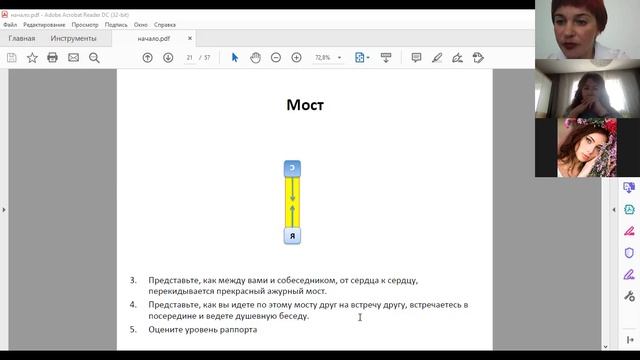Open purple Fill & Sign tool in pane
The width and height of the screenshot is (640, 360).
629,274
